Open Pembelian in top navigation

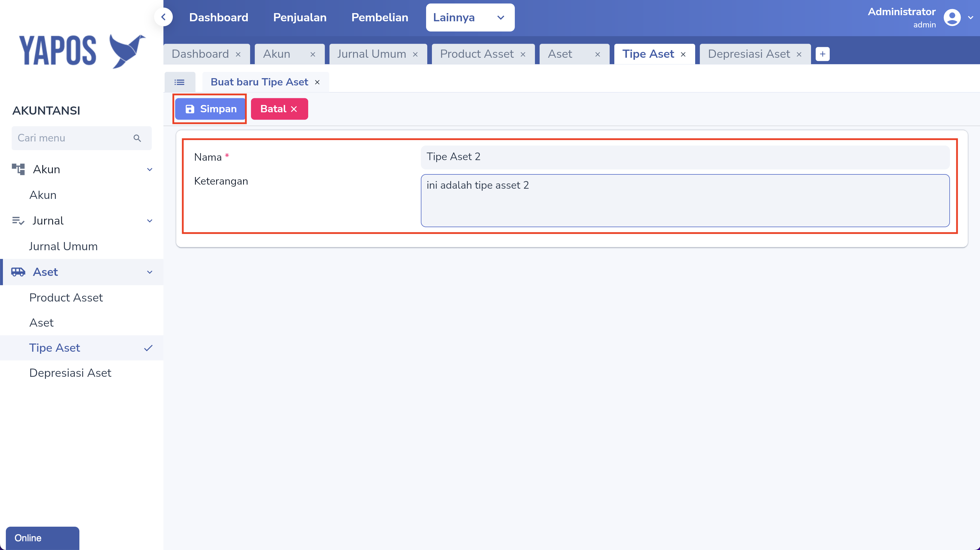380,17
